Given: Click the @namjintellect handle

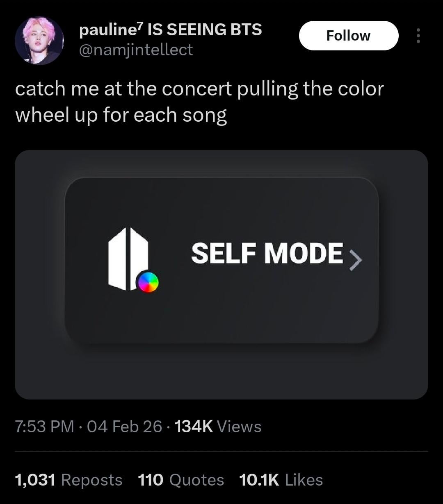Looking at the screenshot, I should [x=135, y=50].
